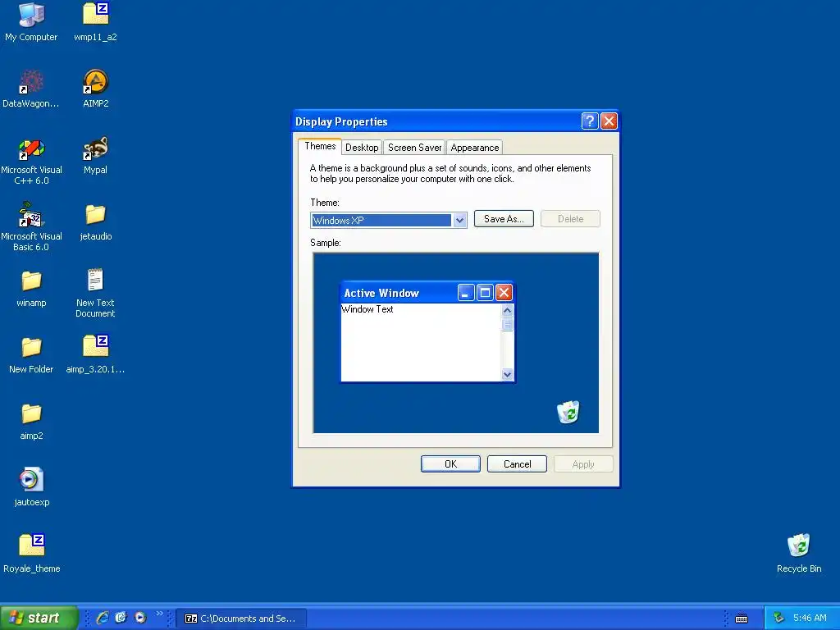Click keyboard icon in taskbar
The width and height of the screenshot is (840, 630).
point(742,619)
